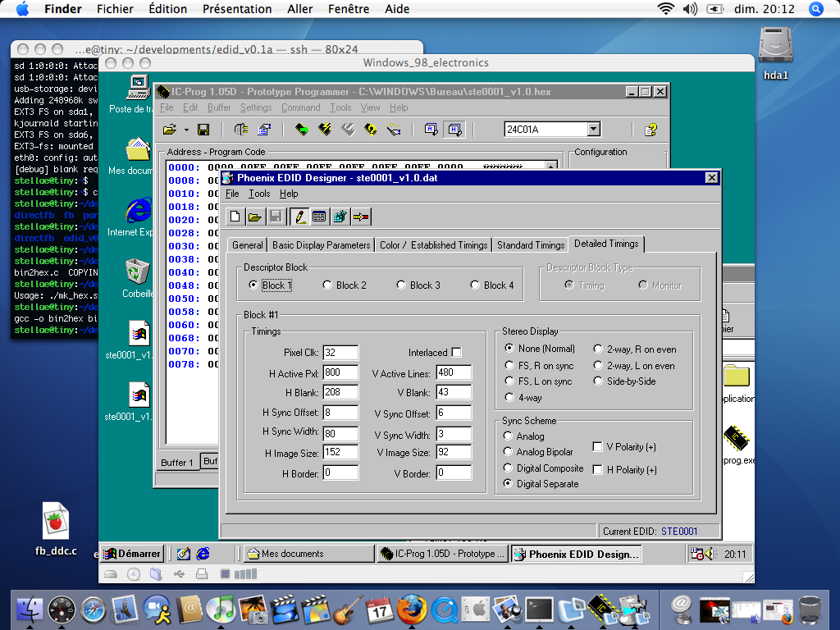This screenshot has width=840, height=630.
Task: Enable H Polarity (+) checkbox
Action: pos(597,470)
